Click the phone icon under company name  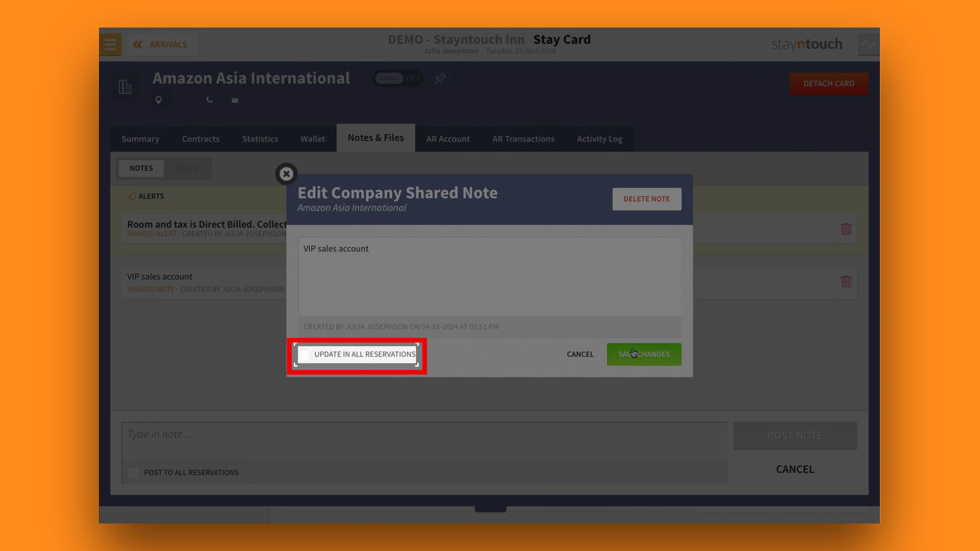click(x=209, y=100)
